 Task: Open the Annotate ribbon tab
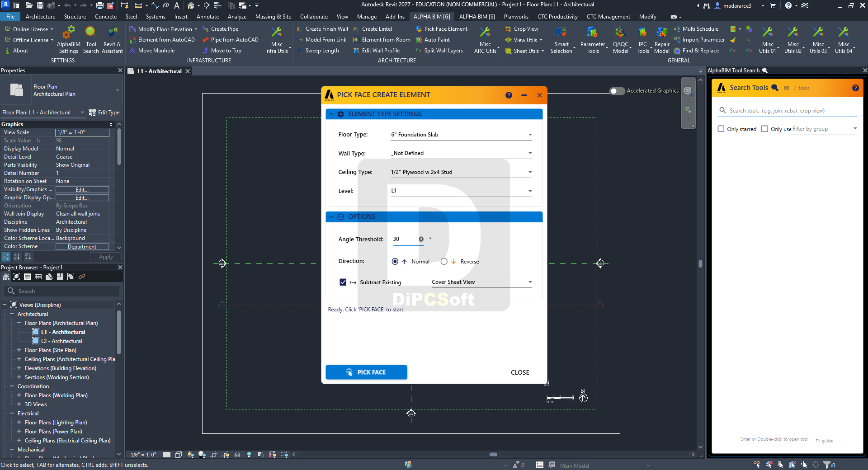coord(208,17)
